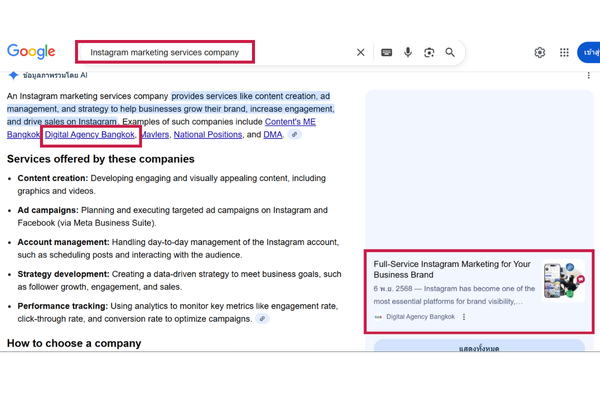Open the AI Overview three-dot menu
This screenshot has width=600, height=400.
point(588,75)
